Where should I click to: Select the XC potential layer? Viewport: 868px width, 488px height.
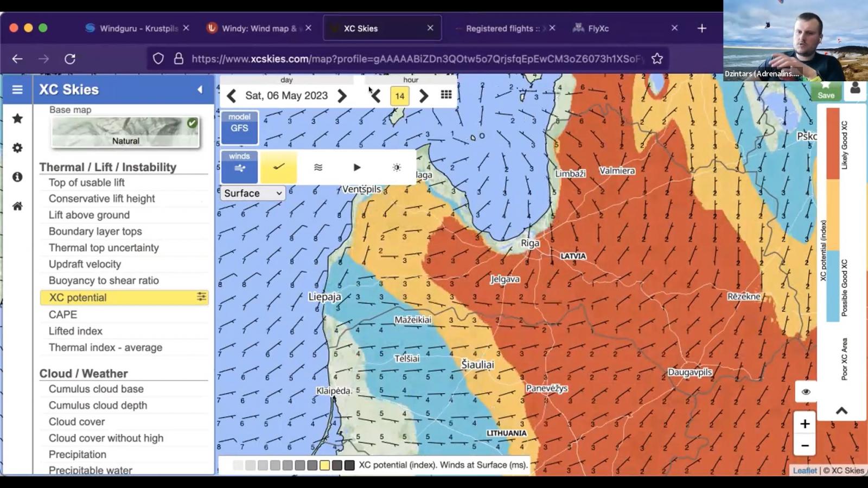(124, 297)
